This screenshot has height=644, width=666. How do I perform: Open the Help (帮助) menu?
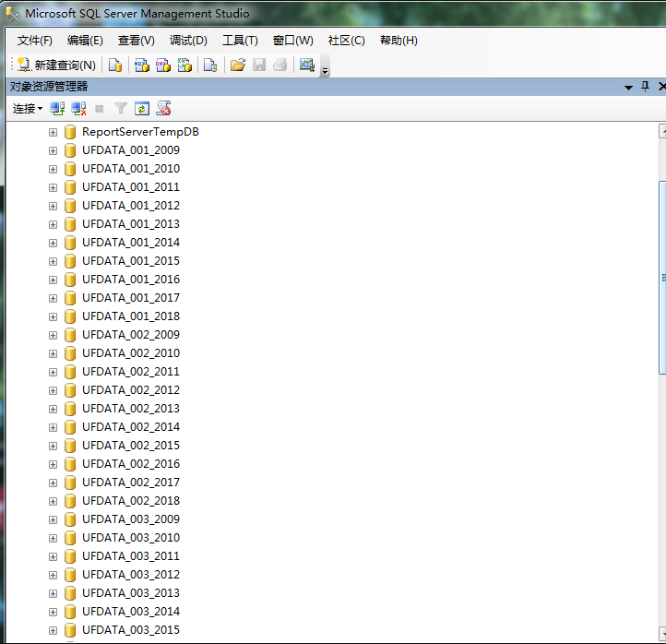coord(398,41)
